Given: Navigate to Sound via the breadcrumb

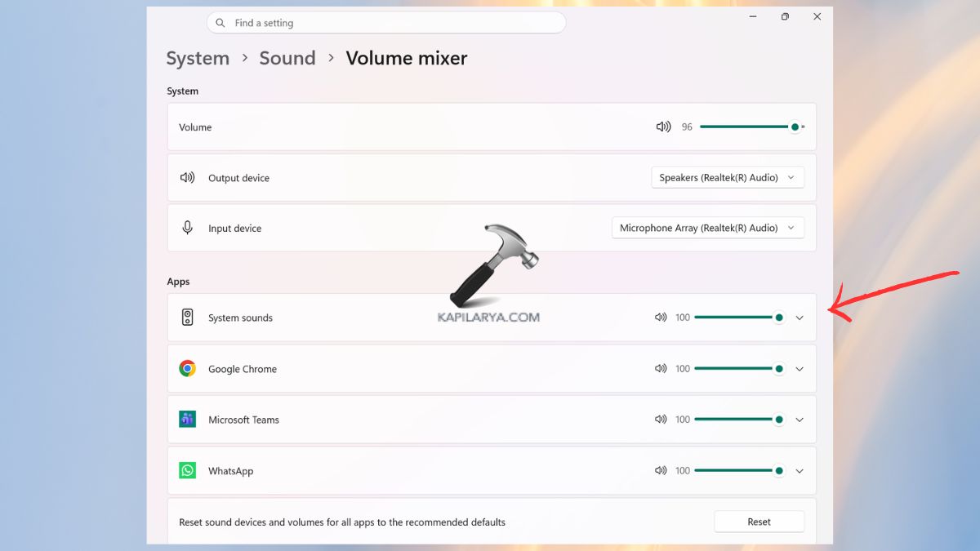Looking at the screenshot, I should point(287,58).
